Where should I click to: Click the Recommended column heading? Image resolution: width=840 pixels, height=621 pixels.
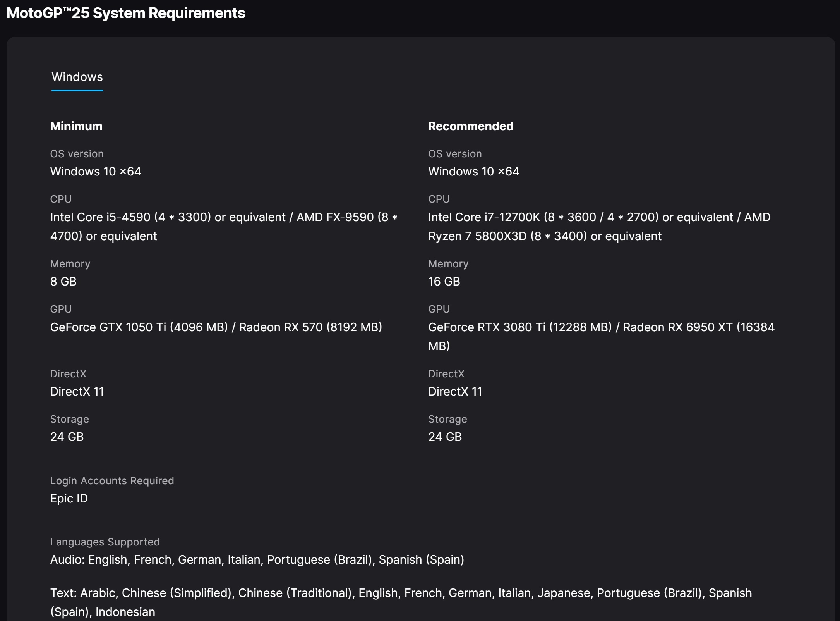(470, 126)
